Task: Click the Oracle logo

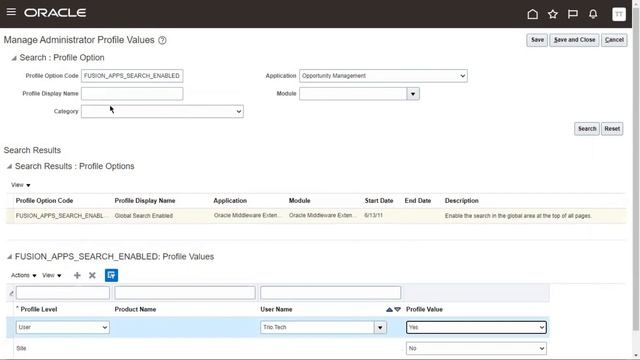Action: [55, 13]
